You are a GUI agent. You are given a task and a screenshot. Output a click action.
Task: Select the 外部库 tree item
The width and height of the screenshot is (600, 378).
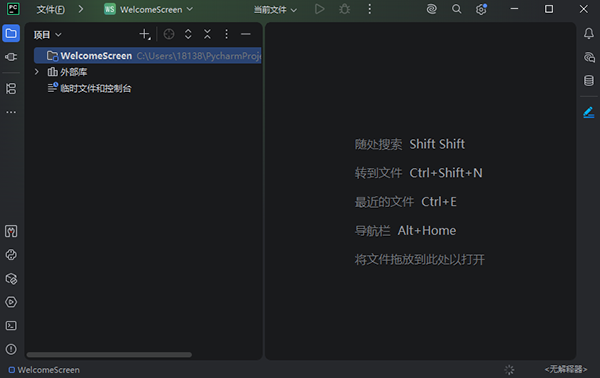pos(67,72)
